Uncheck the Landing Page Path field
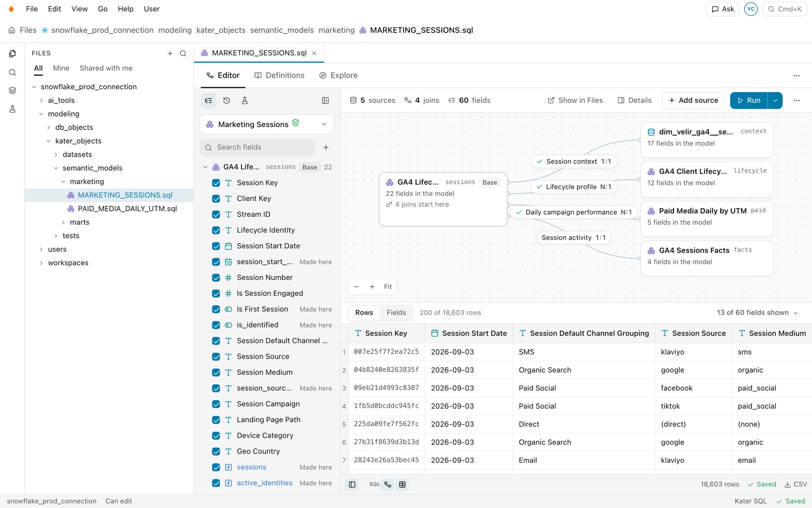Screen dimensions: 812x508 (x=216, y=420)
